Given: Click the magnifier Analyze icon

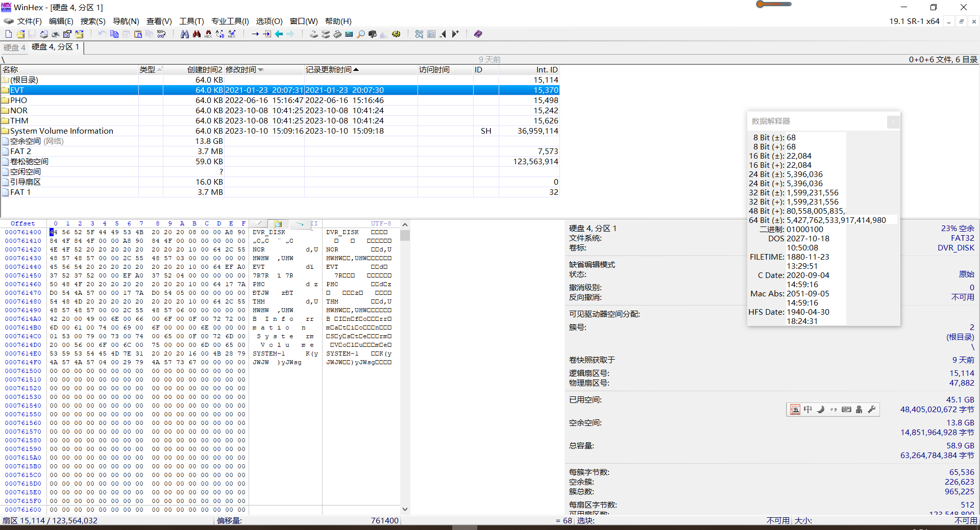Looking at the screenshot, I should [361, 34].
